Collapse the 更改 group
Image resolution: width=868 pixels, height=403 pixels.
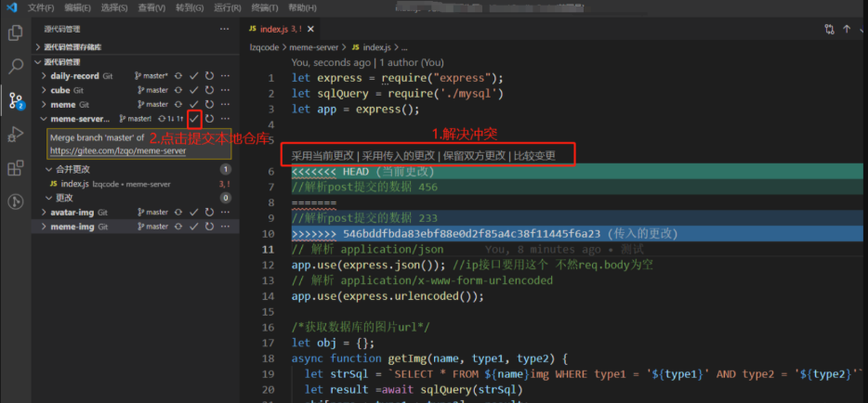[48, 198]
